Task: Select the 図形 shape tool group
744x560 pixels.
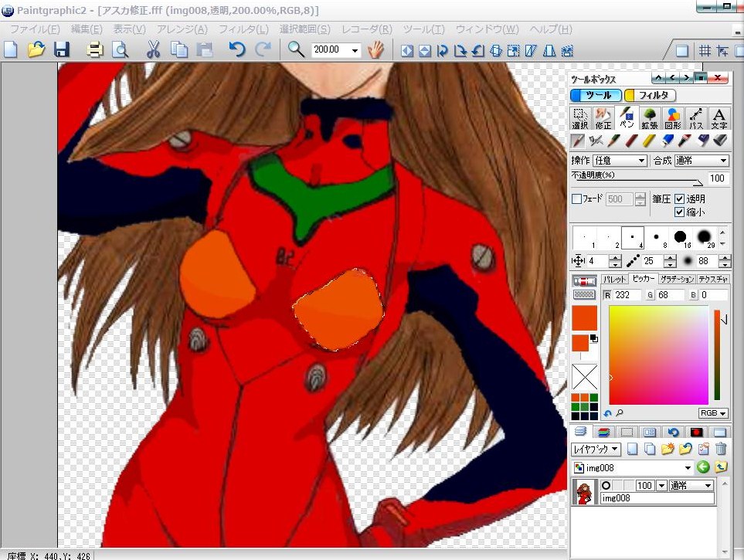Action: (x=673, y=118)
